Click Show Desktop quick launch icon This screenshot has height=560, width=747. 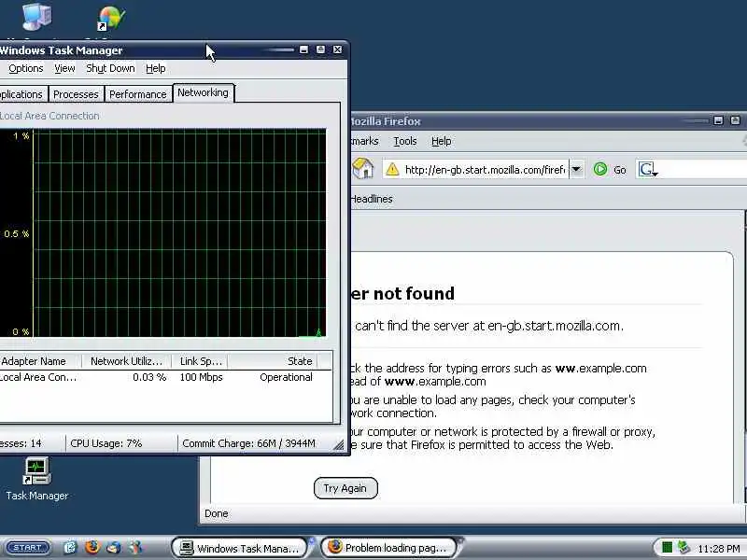pos(70,548)
